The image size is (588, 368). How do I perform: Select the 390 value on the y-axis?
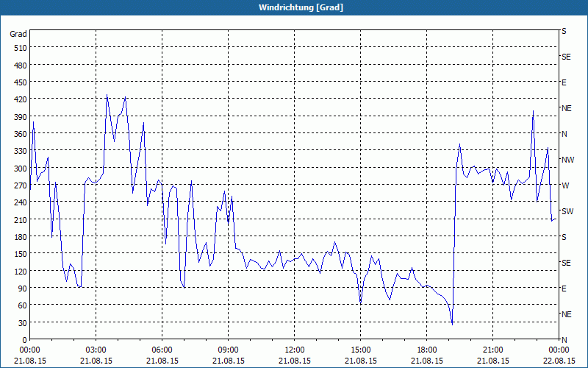20,117
